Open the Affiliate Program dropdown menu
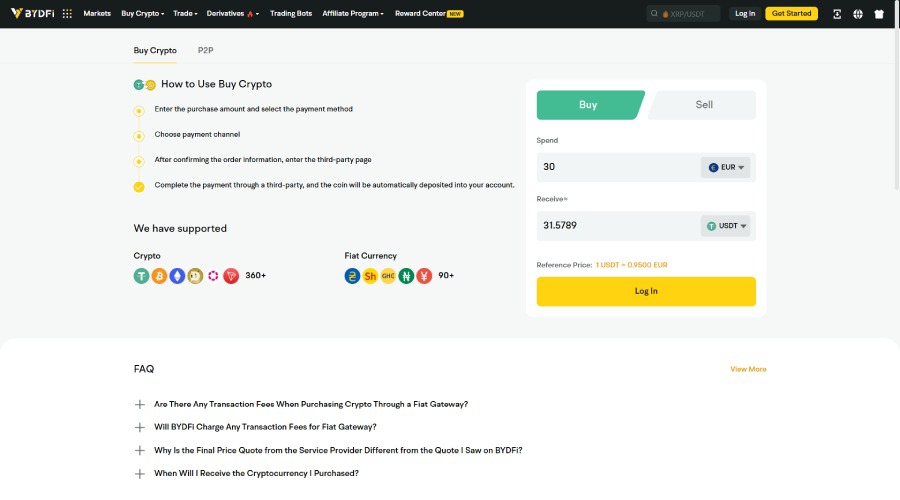The height and width of the screenshot is (500, 900). [x=353, y=13]
